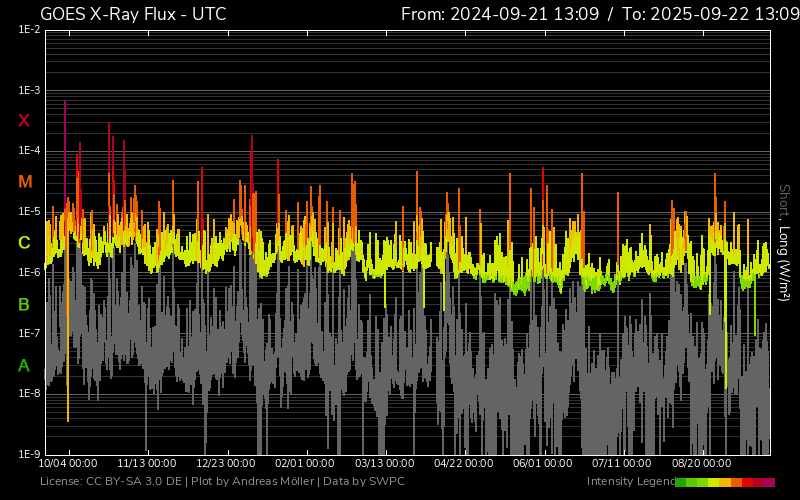
Task: Click the red X flare class label
Action: [24, 121]
